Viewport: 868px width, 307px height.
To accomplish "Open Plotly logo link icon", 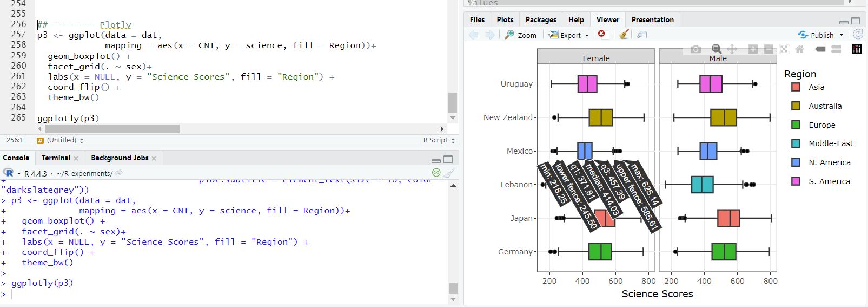I will pos(857,49).
